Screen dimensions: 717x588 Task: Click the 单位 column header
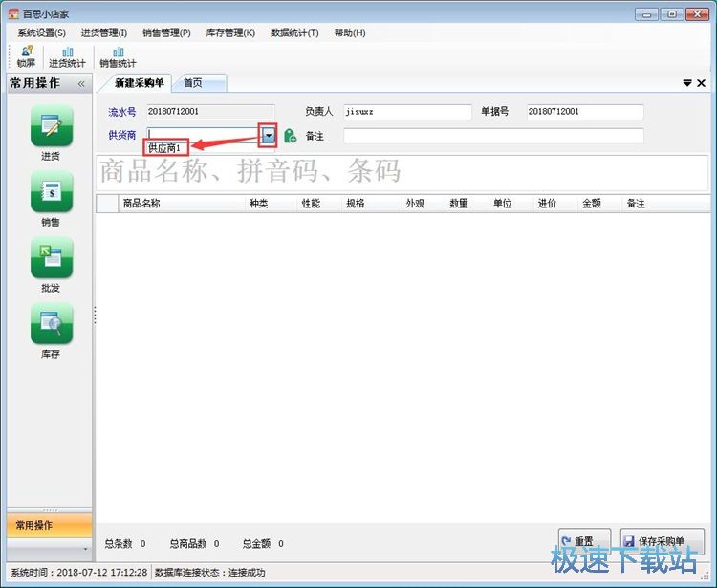pyautogui.click(x=511, y=204)
